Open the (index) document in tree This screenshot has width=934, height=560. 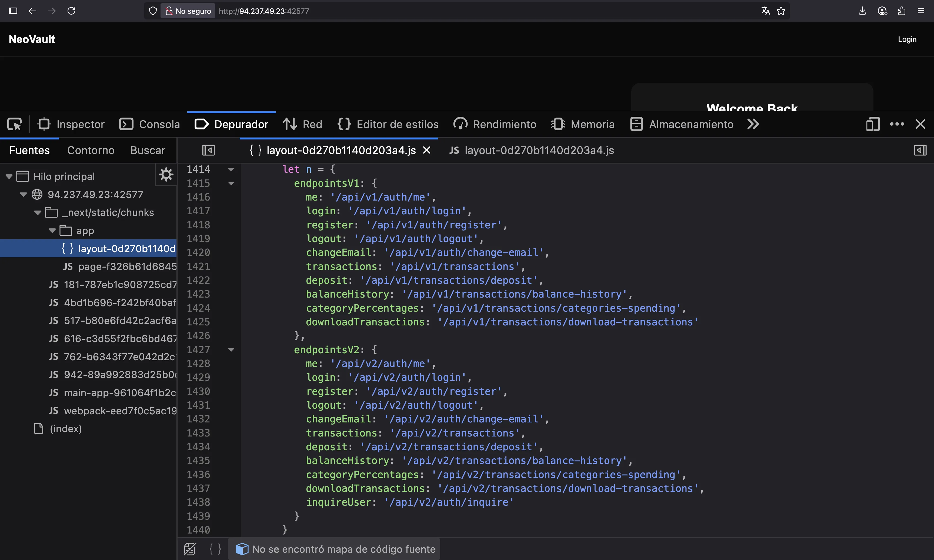pos(58,429)
